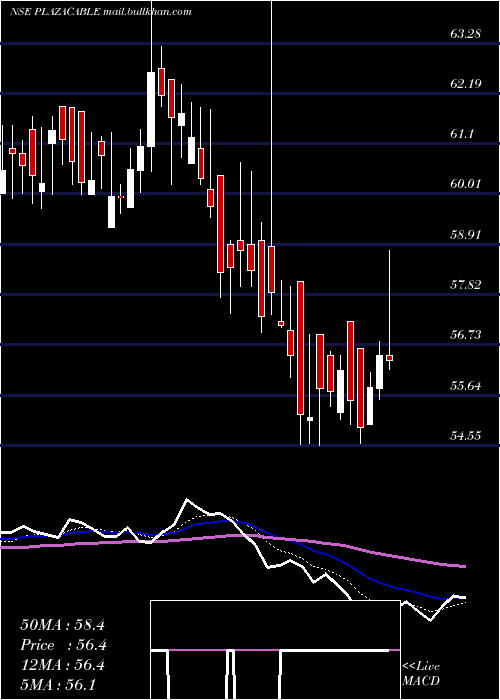This screenshot has width=500, height=700.
Task: Click the 54.55 price axis label
Action: [466, 435]
